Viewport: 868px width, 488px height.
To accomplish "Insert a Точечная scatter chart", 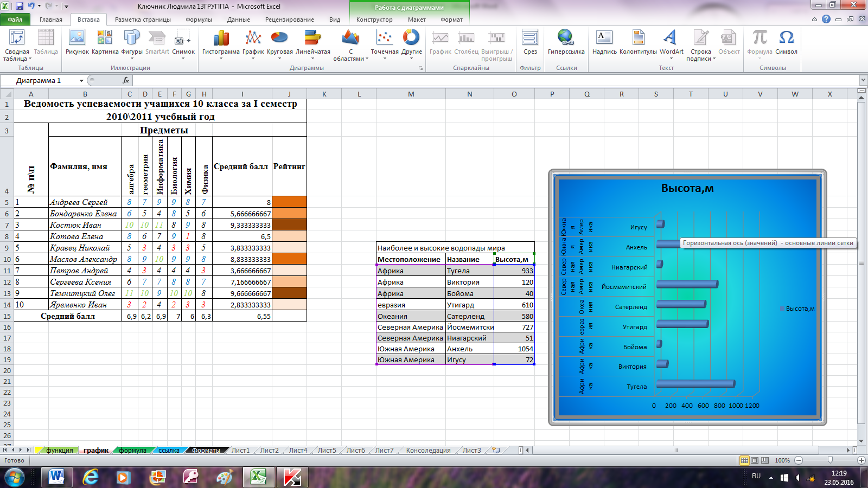I will pos(384,43).
